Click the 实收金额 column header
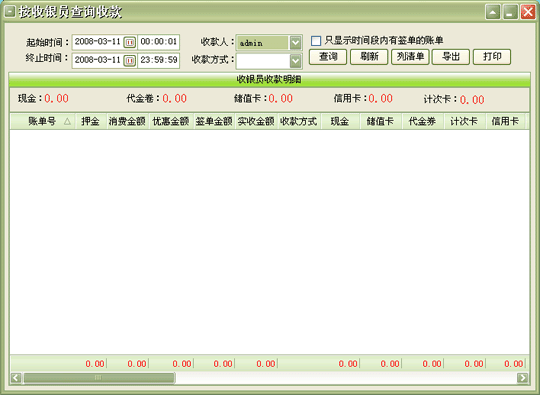Screen dimensions: 540x395 (256, 121)
